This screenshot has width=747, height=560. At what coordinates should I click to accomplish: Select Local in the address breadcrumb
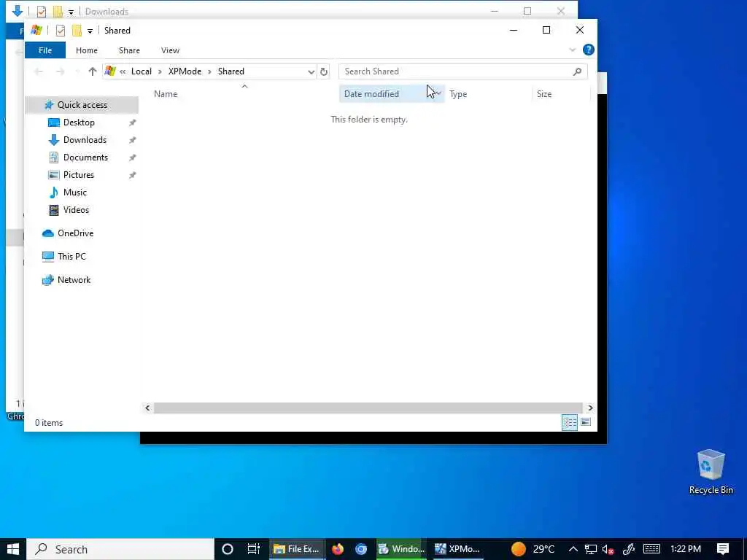pyautogui.click(x=141, y=71)
